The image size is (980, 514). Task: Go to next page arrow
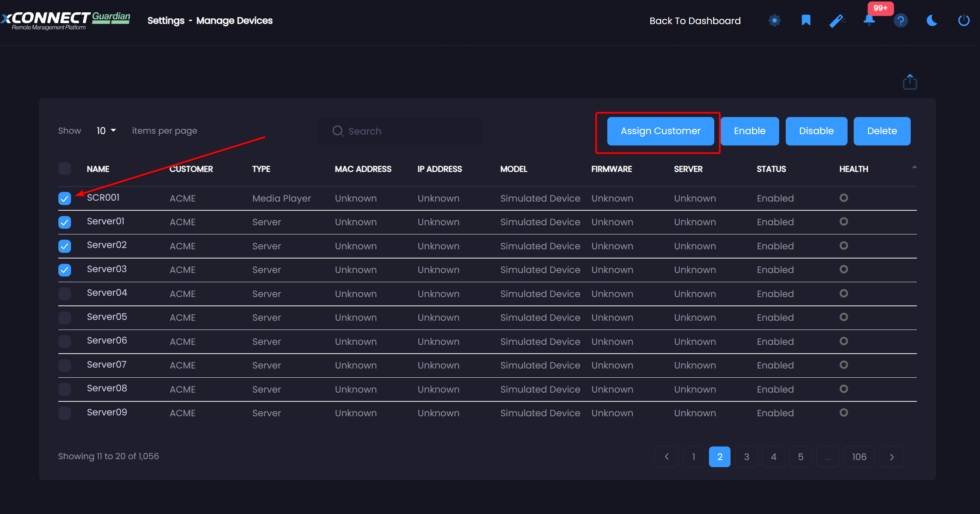[x=892, y=457]
